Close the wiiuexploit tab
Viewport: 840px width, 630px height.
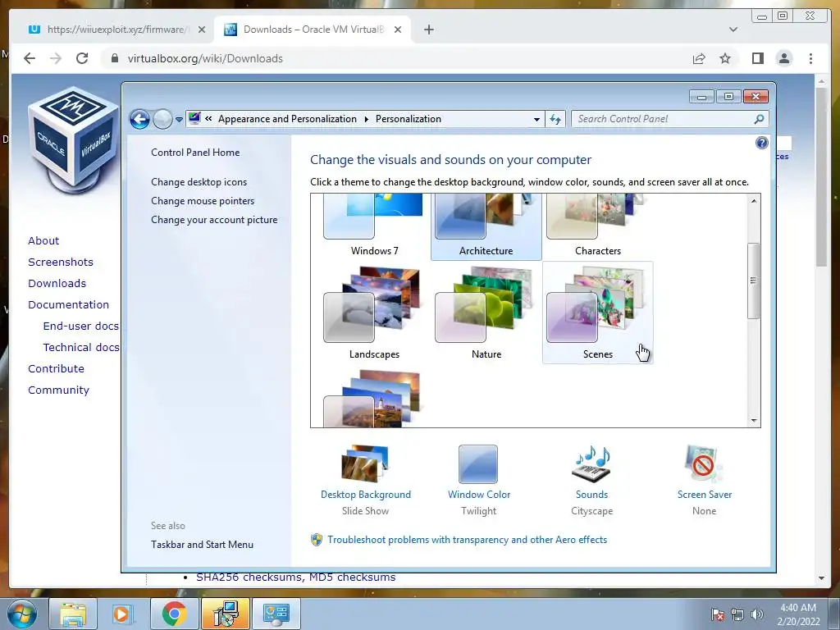pyautogui.click(x=202, y=30)
